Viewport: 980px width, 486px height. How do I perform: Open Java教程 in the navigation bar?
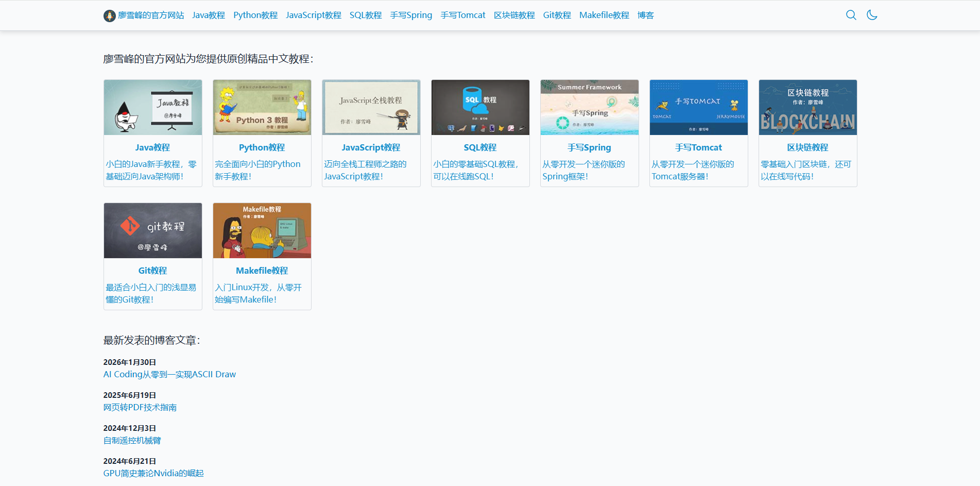(x=209, y=15)
